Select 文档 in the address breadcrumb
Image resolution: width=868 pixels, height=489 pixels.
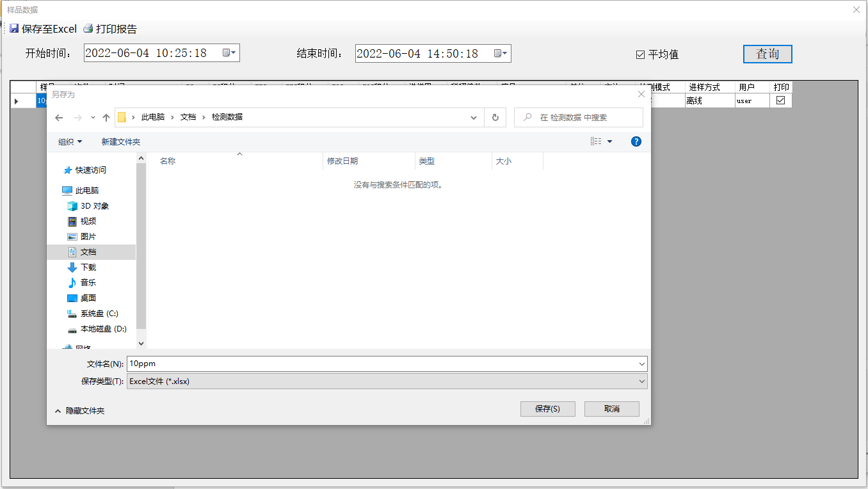[x=188, y=117]
